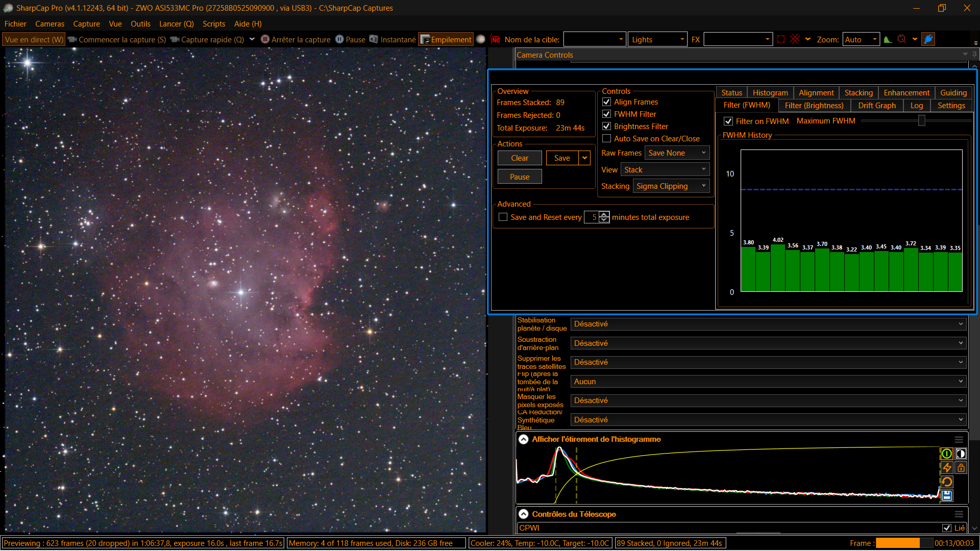Viewport: 980px width, 551px height.
Task: Switch to the Alignment tab
Action: 816,92
